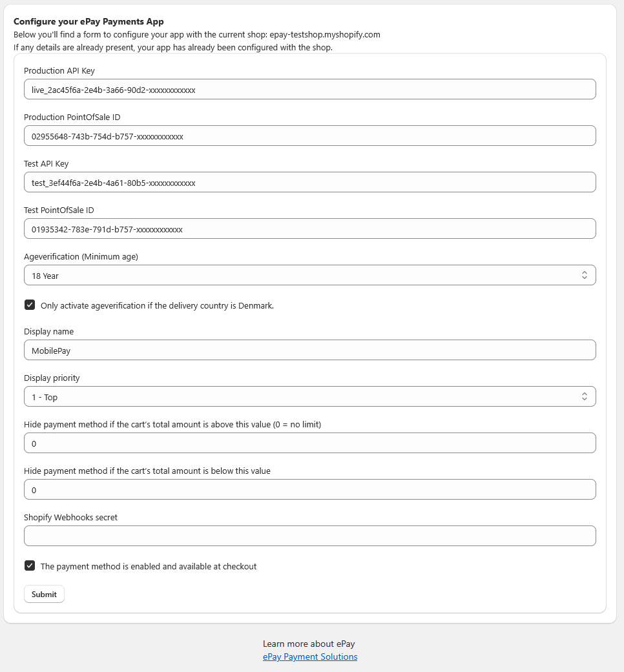Click the Production API Key input field

[310, 89]
